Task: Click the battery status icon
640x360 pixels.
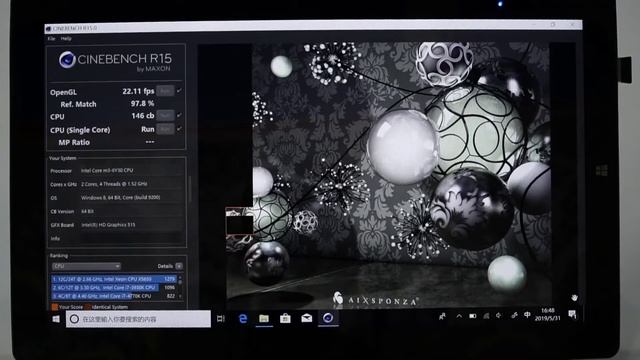Action: point(473,316)
